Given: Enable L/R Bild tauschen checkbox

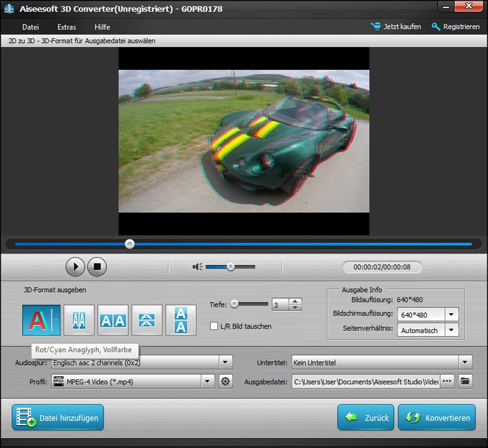Looking at the screenshot, I should [214, 326].
